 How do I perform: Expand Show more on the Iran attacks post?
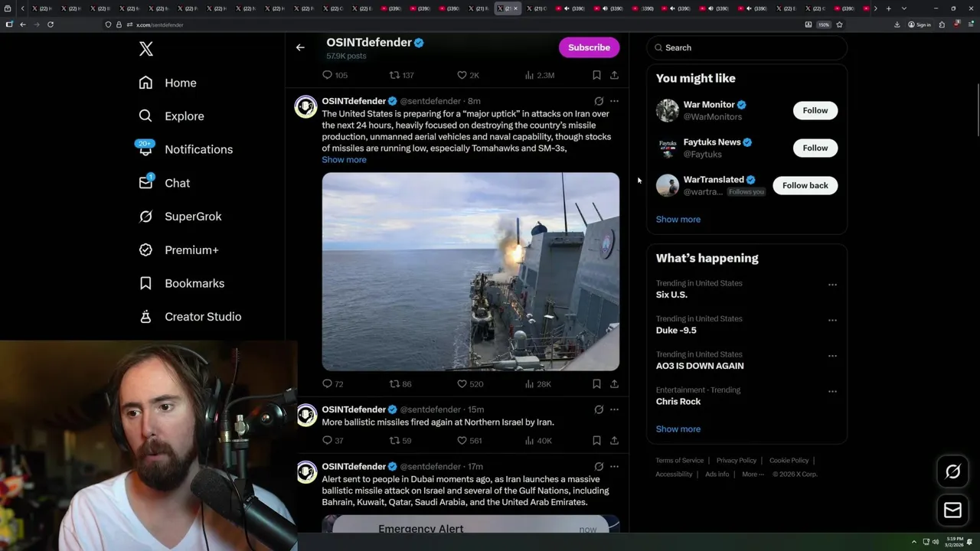(344, 160)
